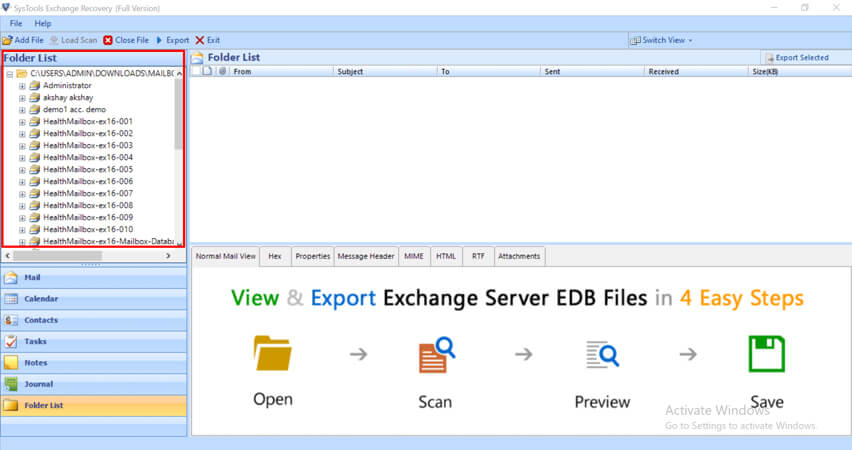Select HealthMailbox-ex16-010 in the tree
The width and height of the screenshot is (852, 450).
(88, 229)
